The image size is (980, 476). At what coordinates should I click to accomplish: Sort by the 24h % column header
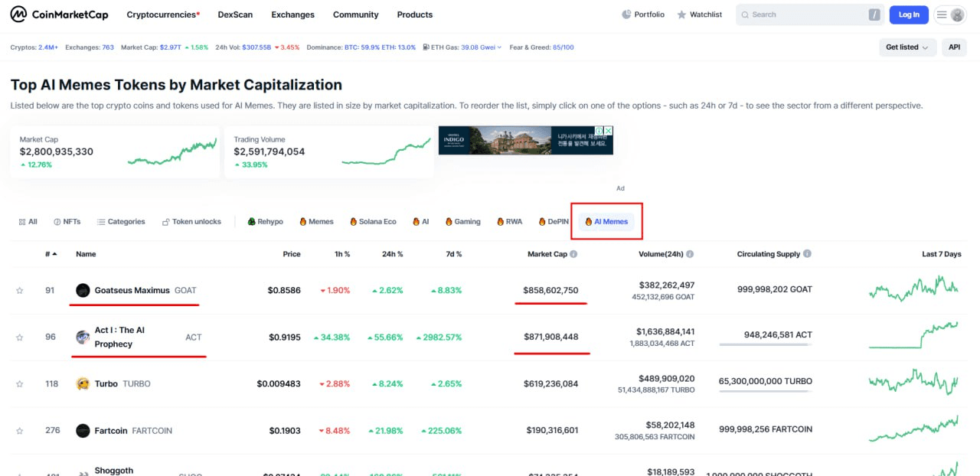tap(393, 254)
